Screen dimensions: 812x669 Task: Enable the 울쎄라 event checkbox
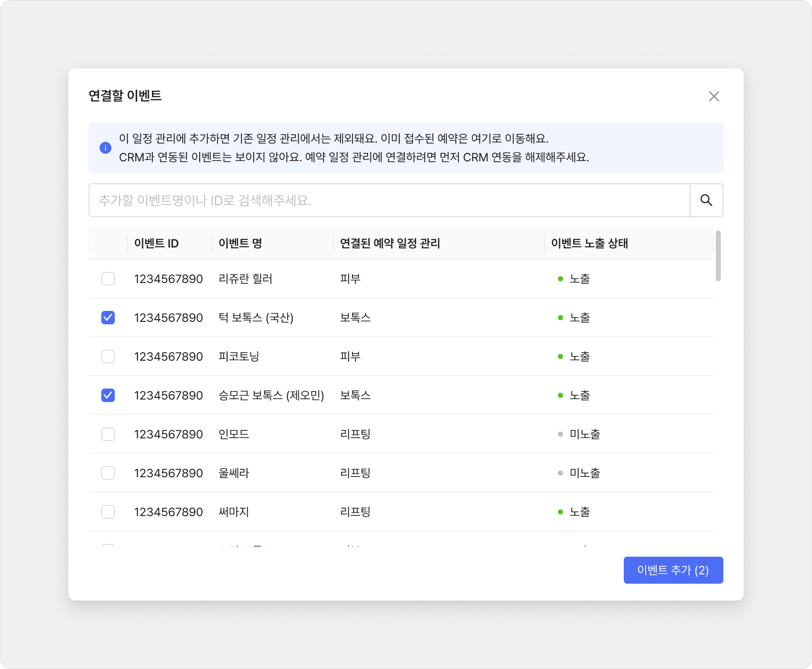(x=108, y=473)
